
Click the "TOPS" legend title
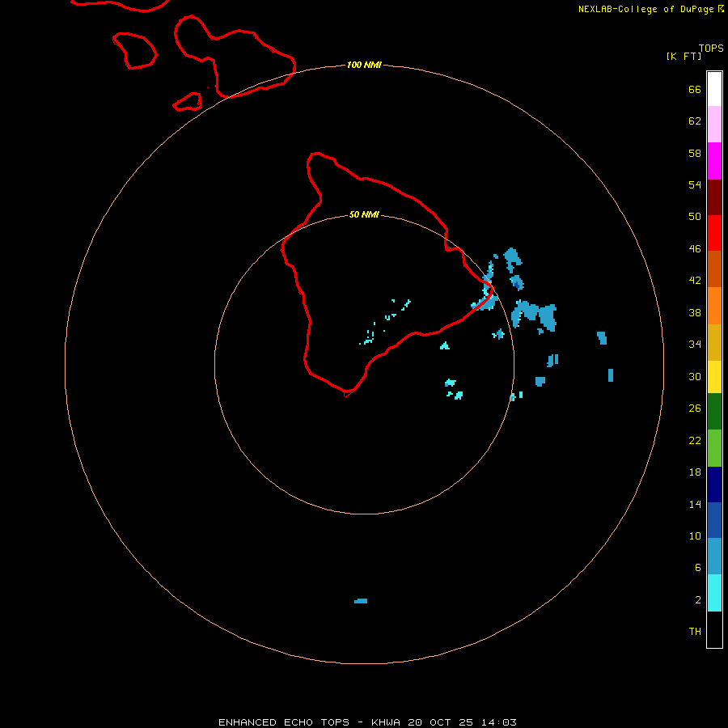(x=711, y=48)
